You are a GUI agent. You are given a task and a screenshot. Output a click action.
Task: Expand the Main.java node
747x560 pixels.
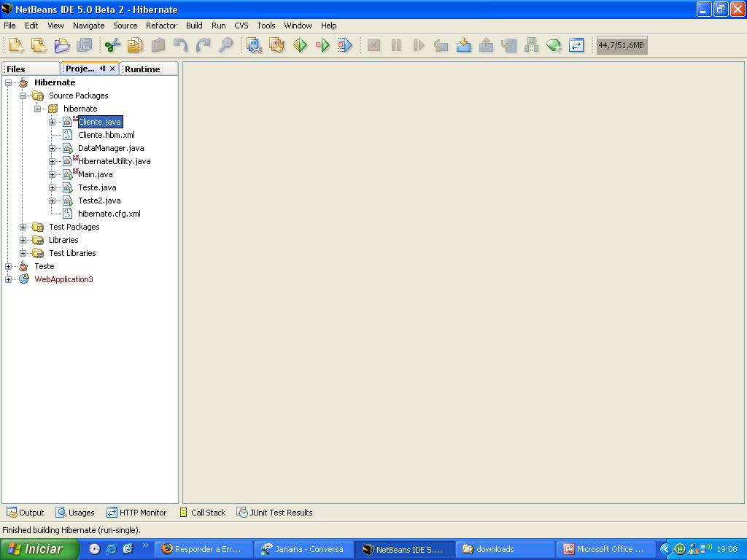pos(53,174)
